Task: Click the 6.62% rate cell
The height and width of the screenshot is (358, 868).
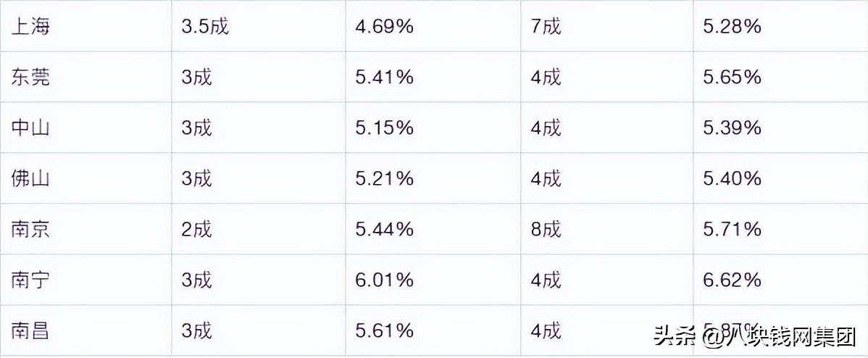Action: point(732,280)
